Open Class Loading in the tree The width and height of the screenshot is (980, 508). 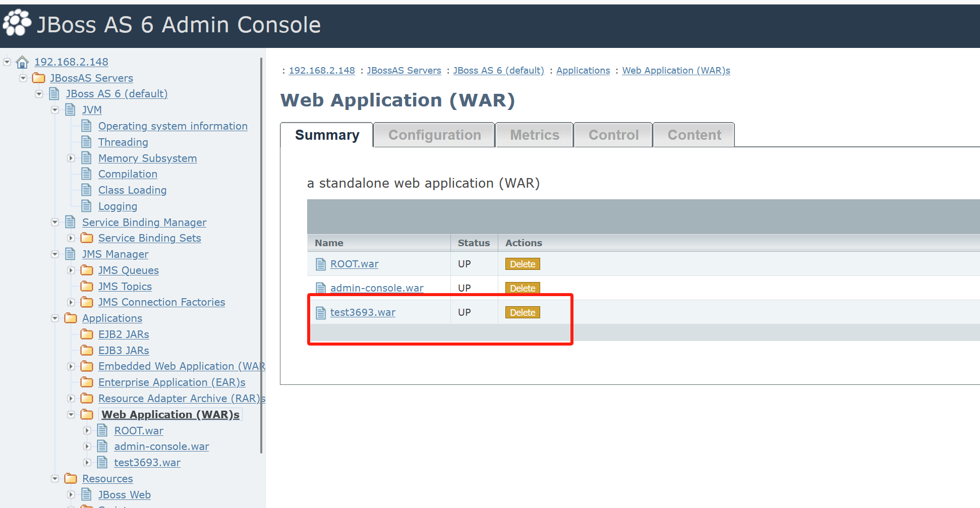pyautogui.click(x=132, y=190)
